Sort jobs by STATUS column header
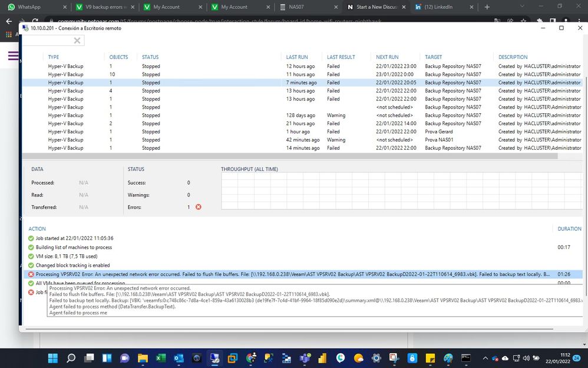Screen dimensions: 588x368 pyautogui.click(x=150, y=57)
